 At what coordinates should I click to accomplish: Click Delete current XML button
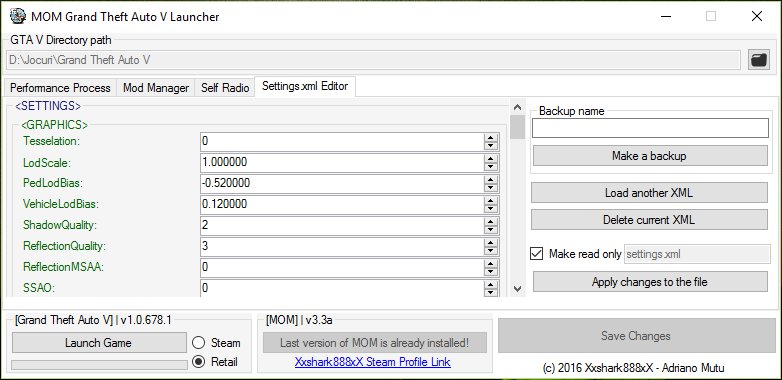(649, 219)
